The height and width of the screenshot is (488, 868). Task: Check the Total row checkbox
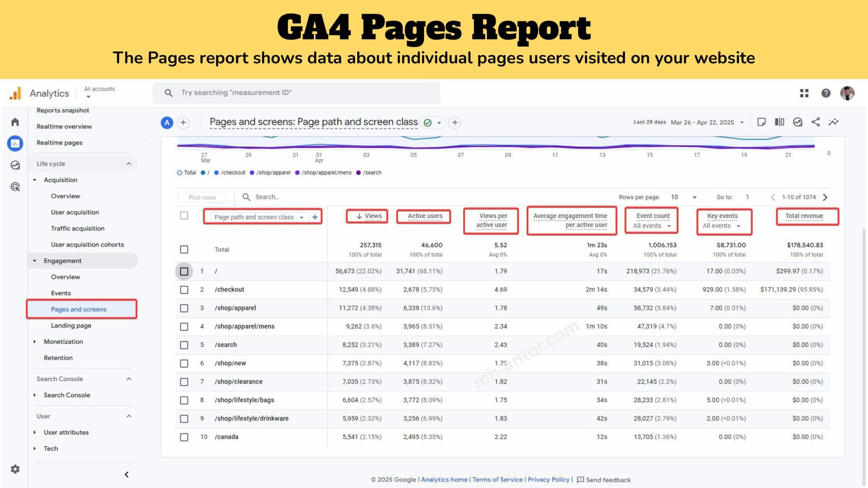(x=184, y=250)
